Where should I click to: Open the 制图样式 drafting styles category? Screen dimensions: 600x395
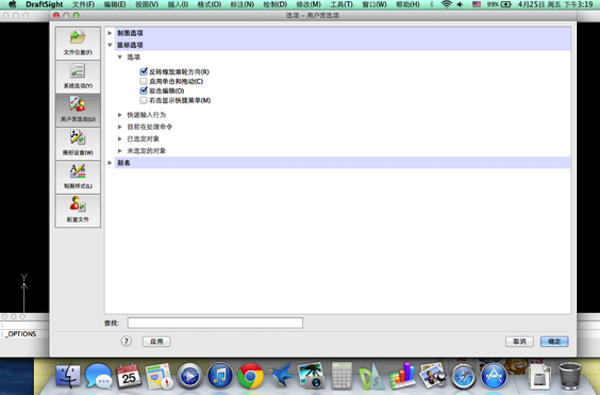click(78, 177)
